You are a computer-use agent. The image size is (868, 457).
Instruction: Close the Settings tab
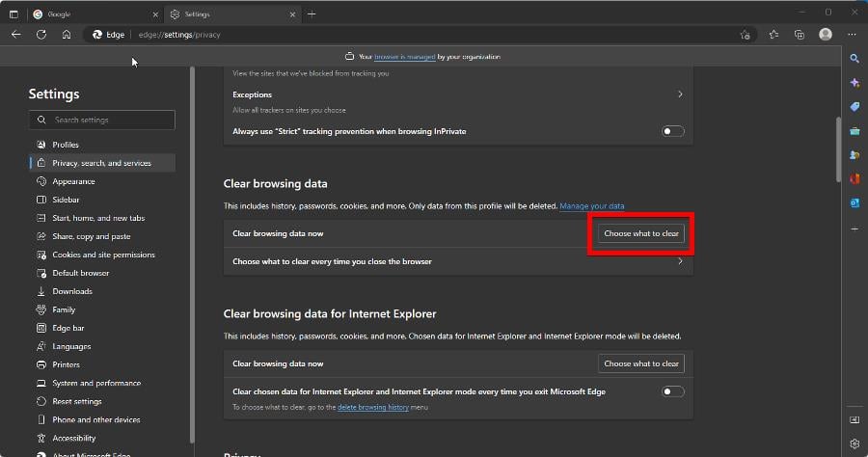292,14
